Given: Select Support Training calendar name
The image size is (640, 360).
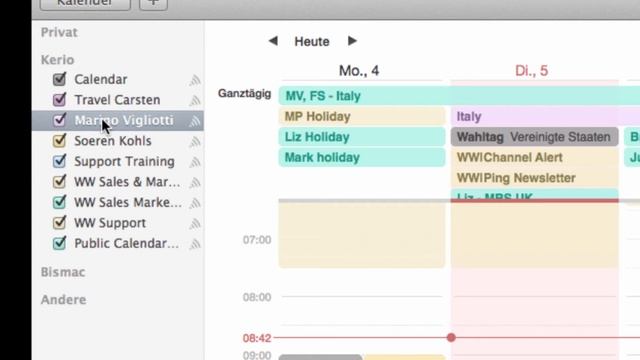Looking at the screenshot, I should pyautogui.click(x=124, y=161).
